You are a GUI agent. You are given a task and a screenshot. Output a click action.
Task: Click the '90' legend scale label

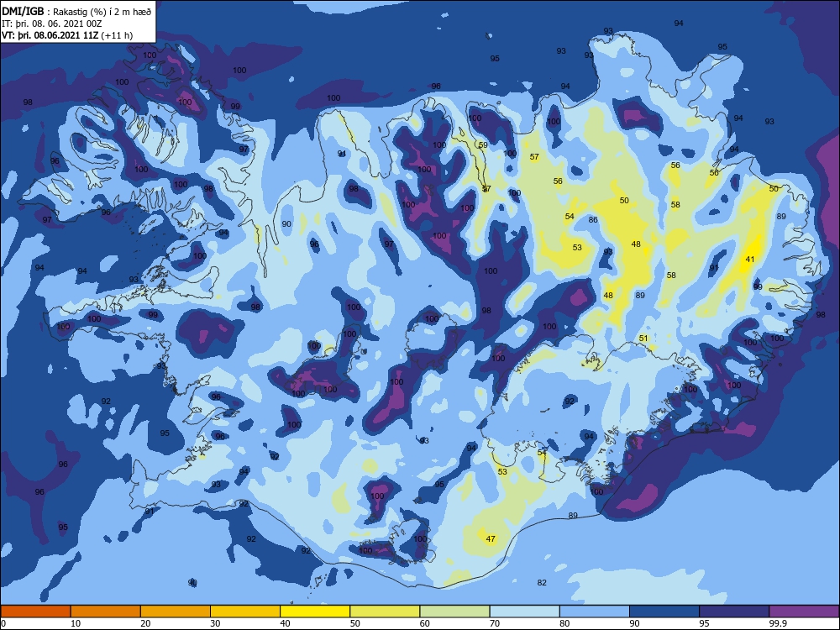click(x=634, y=623)
